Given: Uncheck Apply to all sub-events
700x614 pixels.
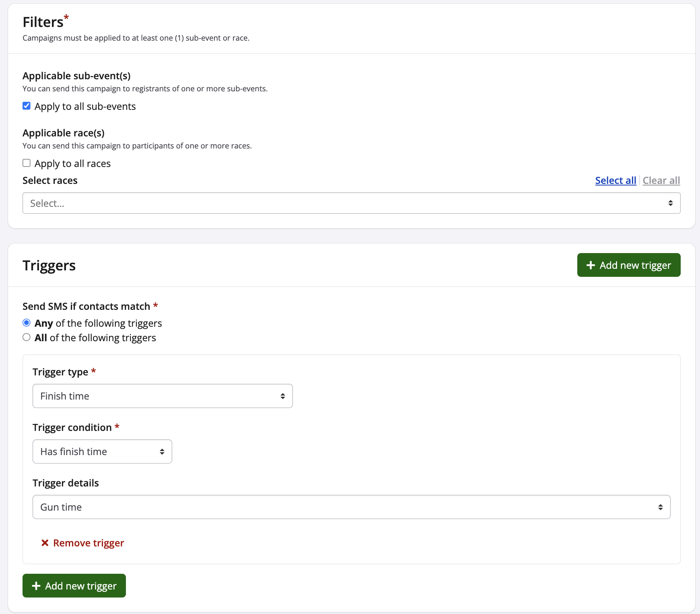Looking at the screenshot, I should click(x=27, y=106).
